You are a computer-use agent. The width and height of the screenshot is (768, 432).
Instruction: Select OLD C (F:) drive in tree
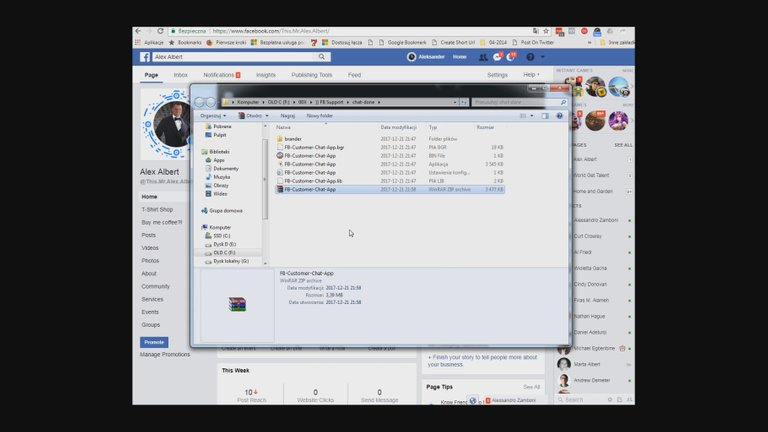(x=223, y=253)
